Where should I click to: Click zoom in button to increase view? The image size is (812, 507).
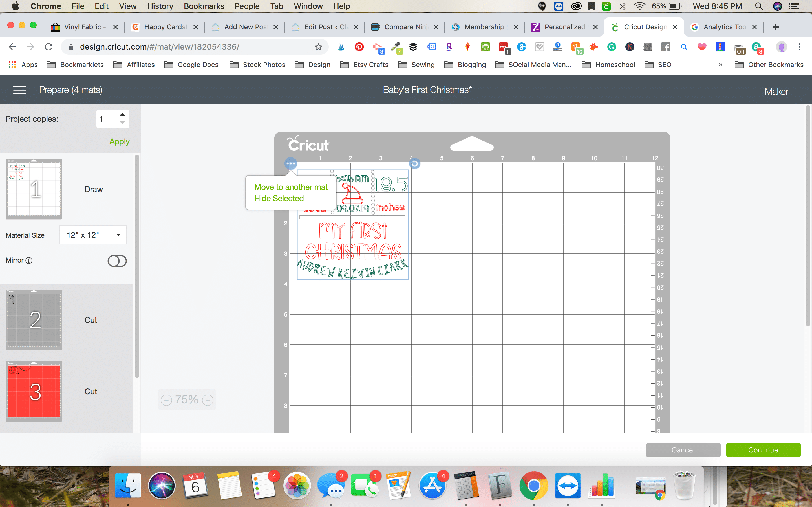pyautogui.click(x=208, y=399)
